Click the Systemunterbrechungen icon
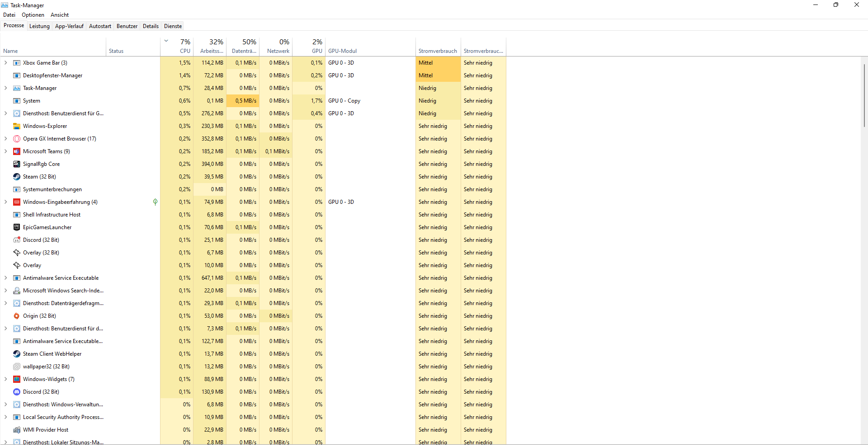 coord(17,189)
